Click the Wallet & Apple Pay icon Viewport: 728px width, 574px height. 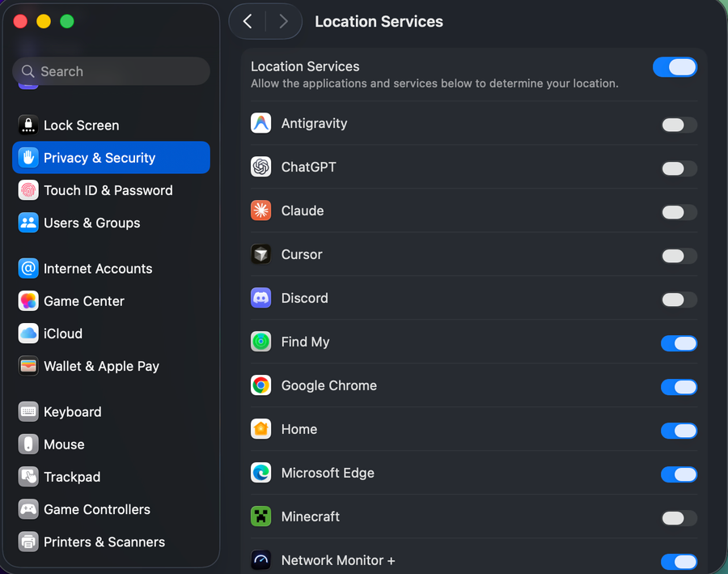coord(28,366)
